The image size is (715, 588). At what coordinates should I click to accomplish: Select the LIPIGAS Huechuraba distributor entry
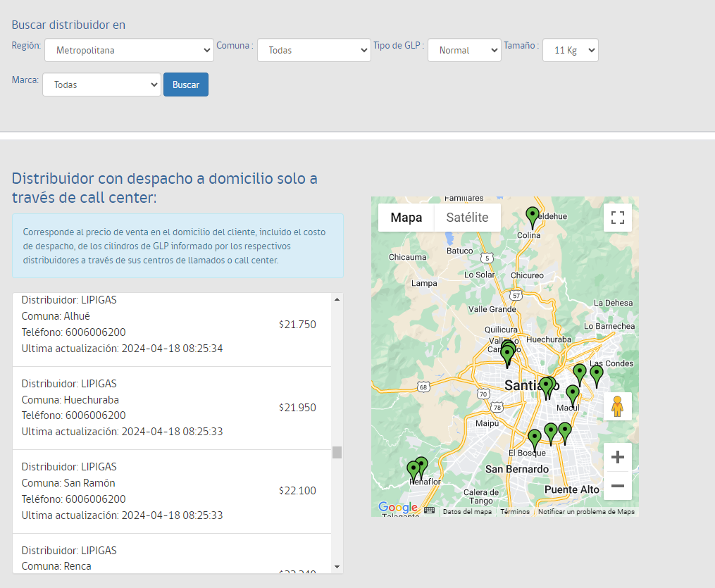171,408
